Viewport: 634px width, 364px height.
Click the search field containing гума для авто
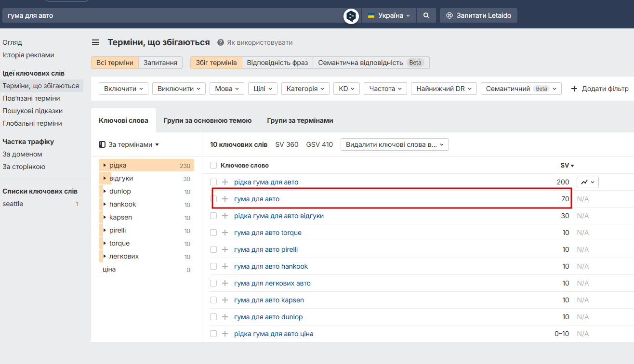173,15
